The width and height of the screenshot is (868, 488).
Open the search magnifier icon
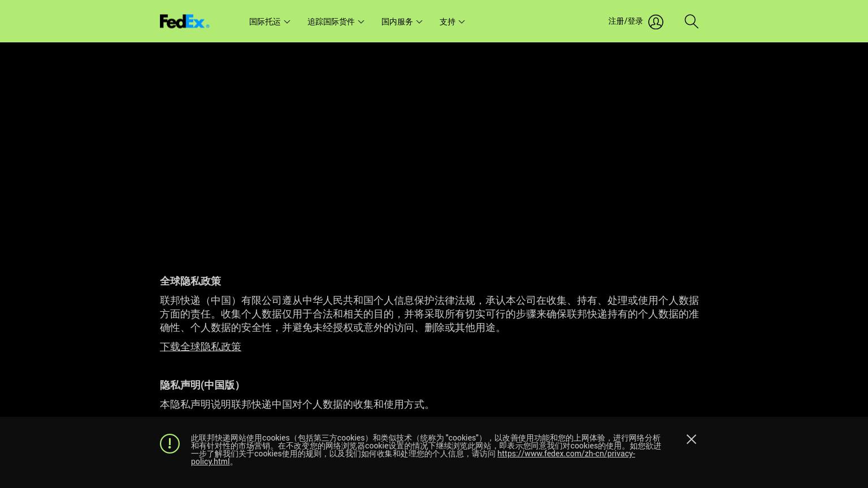pyautogui.click(x=691, y=21)
